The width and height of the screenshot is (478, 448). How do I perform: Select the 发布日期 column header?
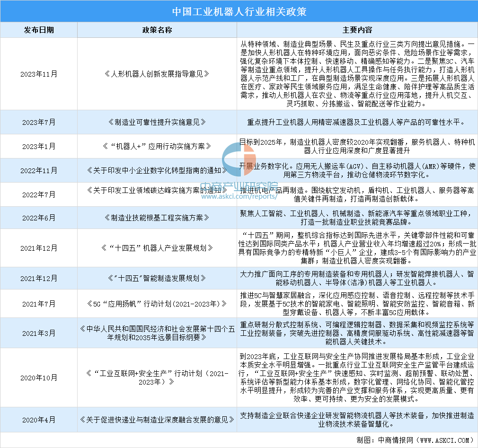click(39, 30)
